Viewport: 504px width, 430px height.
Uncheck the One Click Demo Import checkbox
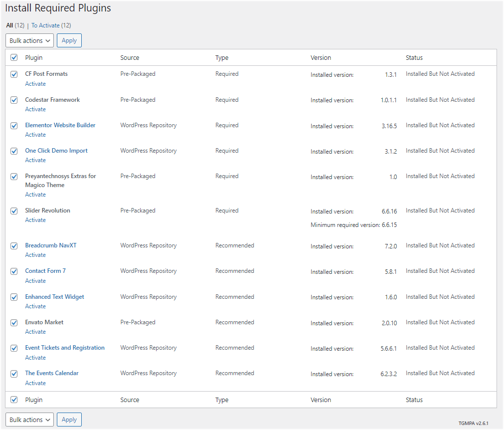pos(14,151)
